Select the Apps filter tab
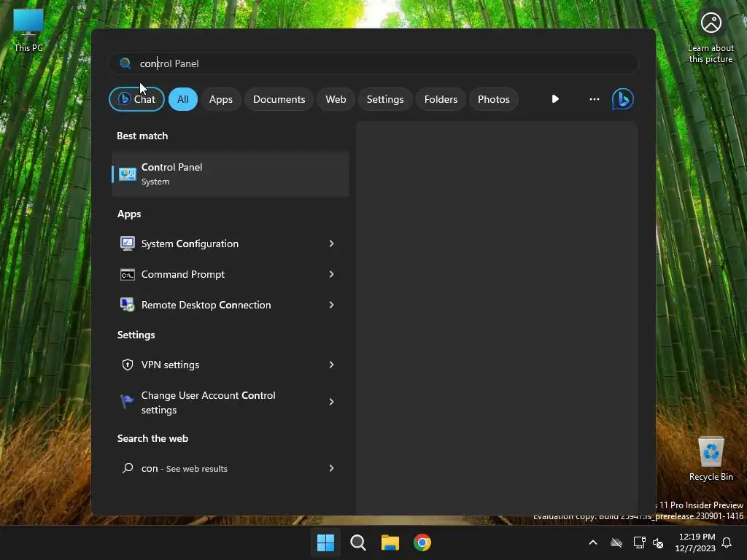747x560 pixels. pos(220,99)
